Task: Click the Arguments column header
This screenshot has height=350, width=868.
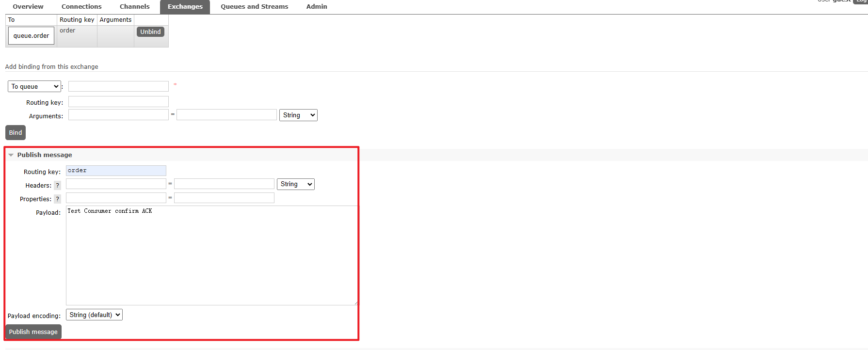Action: click(115, 20)
